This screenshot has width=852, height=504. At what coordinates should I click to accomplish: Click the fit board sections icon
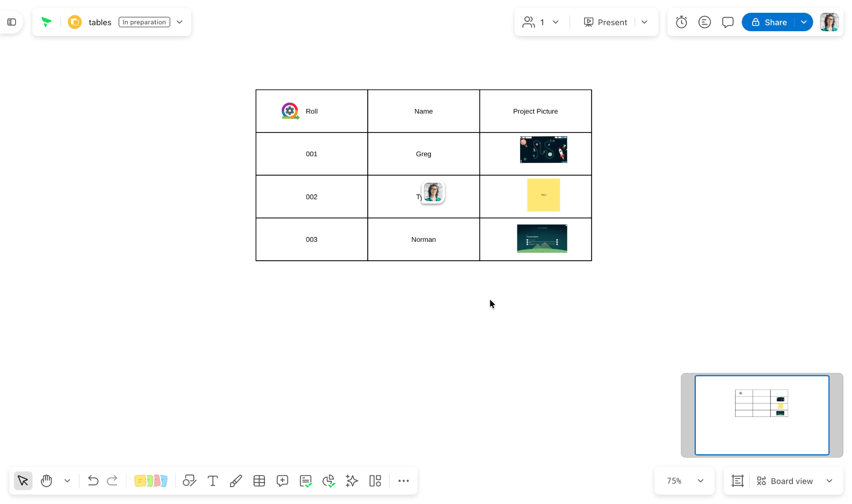coord(737,481)
